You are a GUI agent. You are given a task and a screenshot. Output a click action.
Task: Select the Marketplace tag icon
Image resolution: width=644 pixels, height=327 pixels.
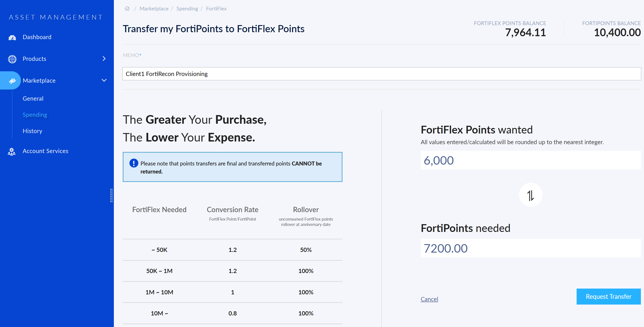click(12, 80)
